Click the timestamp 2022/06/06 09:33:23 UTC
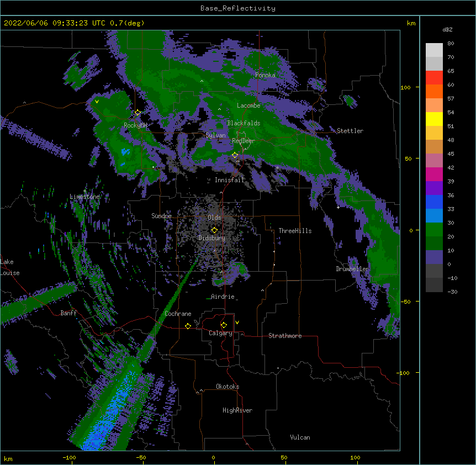This screenshot has height=465, width=476. [54, 23]
